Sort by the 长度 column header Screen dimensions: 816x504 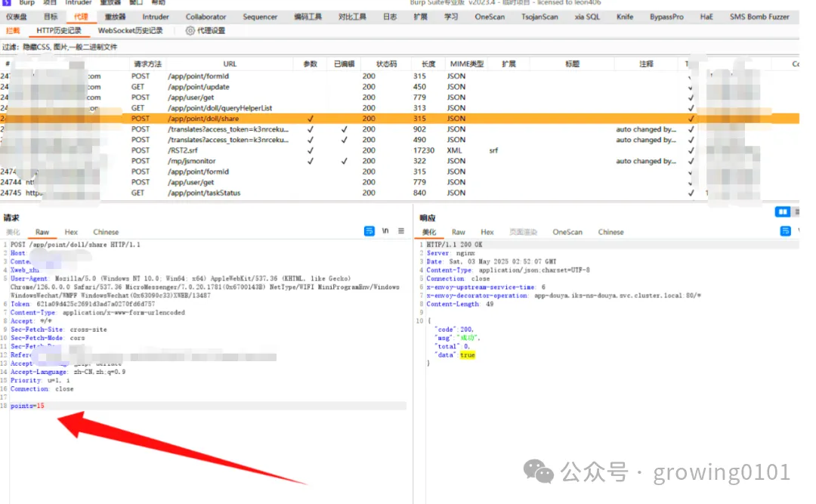pos(428,64)
